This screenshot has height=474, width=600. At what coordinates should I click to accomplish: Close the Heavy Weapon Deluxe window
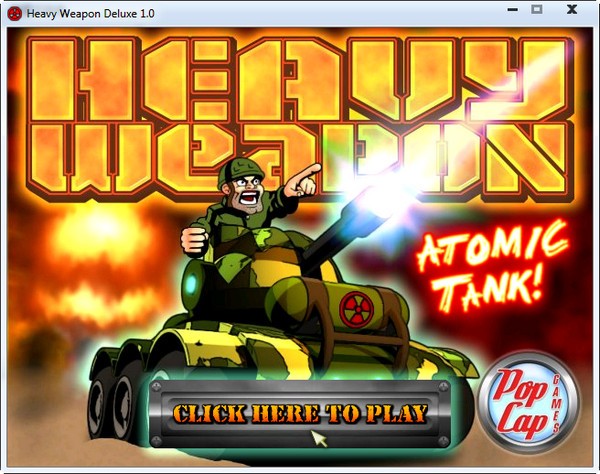coord(572,10)
